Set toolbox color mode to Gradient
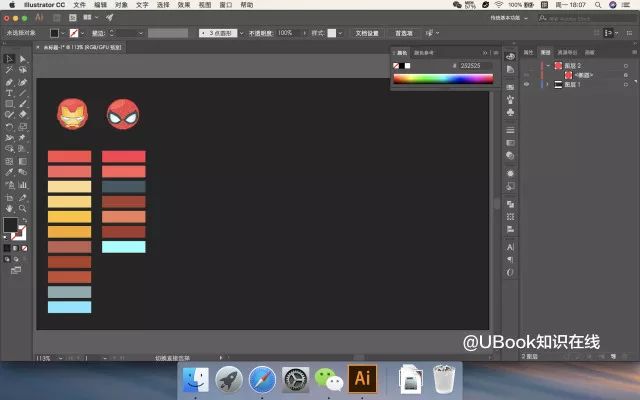Image resolution: width=640 pixels, height=400 pixels. [16, 248]
